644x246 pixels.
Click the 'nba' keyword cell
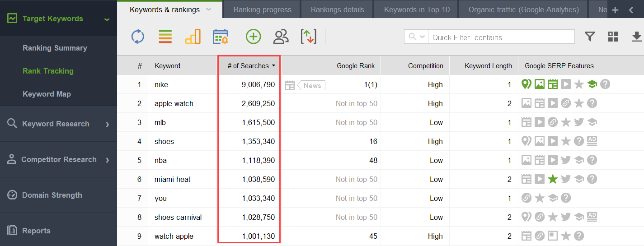pos(160,160)
